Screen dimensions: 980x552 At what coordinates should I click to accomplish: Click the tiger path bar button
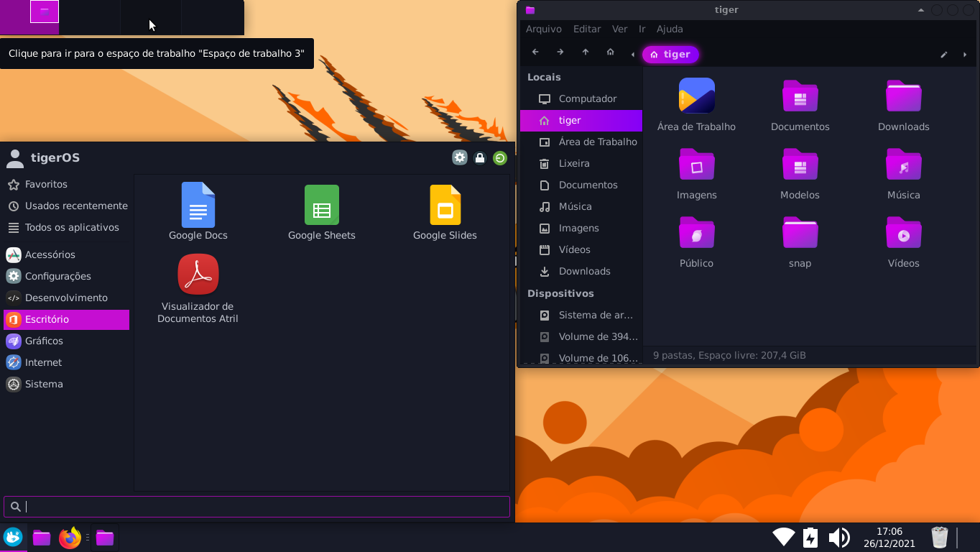point(670,54)
